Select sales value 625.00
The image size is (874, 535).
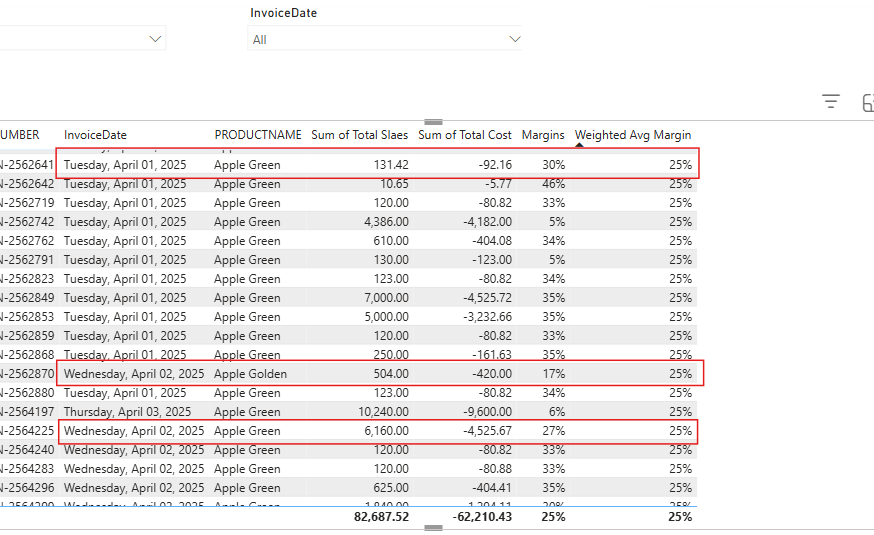tap(391, 488)
